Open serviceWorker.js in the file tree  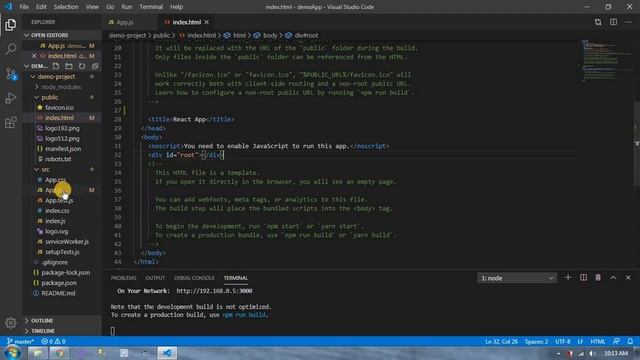(67, 241)
